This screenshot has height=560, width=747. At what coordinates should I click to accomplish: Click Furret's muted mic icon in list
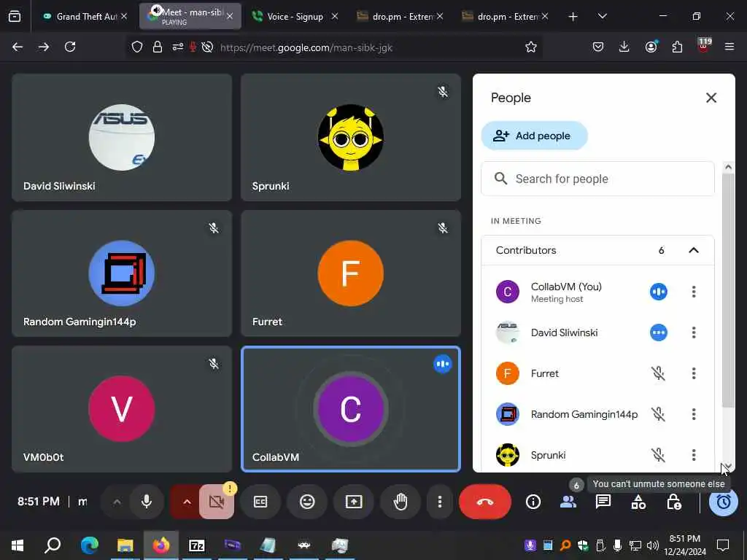pyautogui.click(x=659, y=373)
